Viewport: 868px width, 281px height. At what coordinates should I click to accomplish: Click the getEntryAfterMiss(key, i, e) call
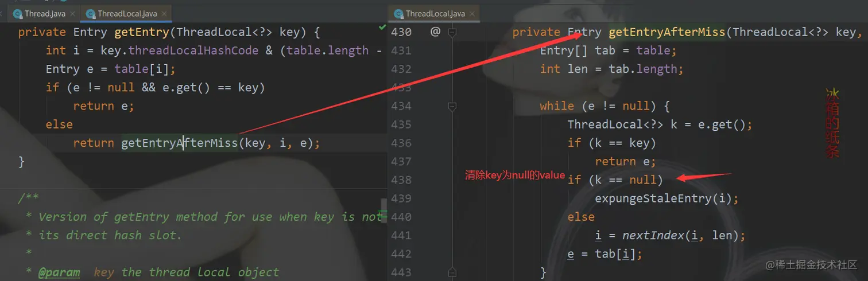(x=217, y=143)
